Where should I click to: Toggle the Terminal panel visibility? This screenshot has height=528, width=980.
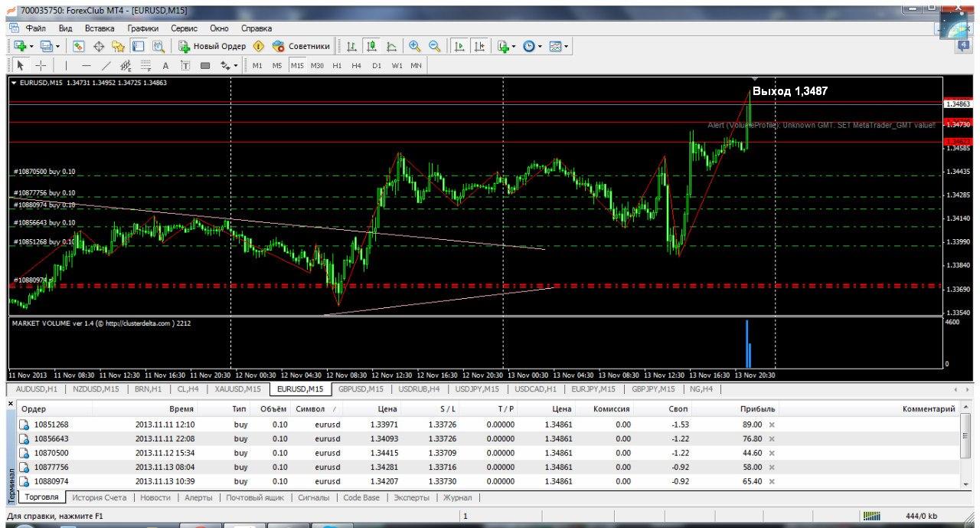point(139,46)
